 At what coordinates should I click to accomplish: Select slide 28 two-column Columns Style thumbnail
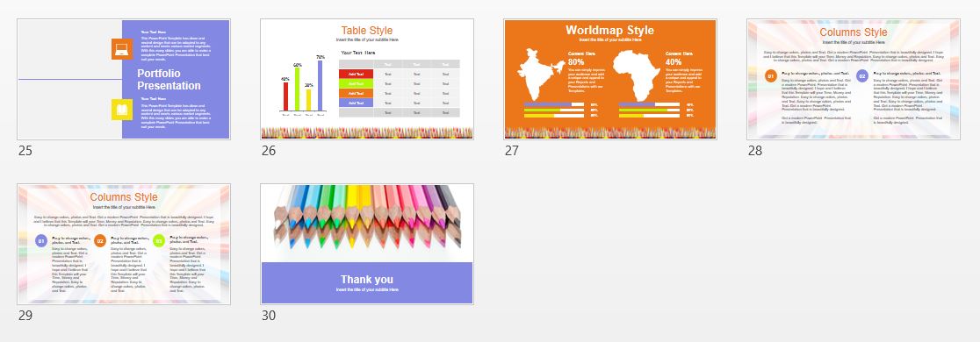click(854, 79)
